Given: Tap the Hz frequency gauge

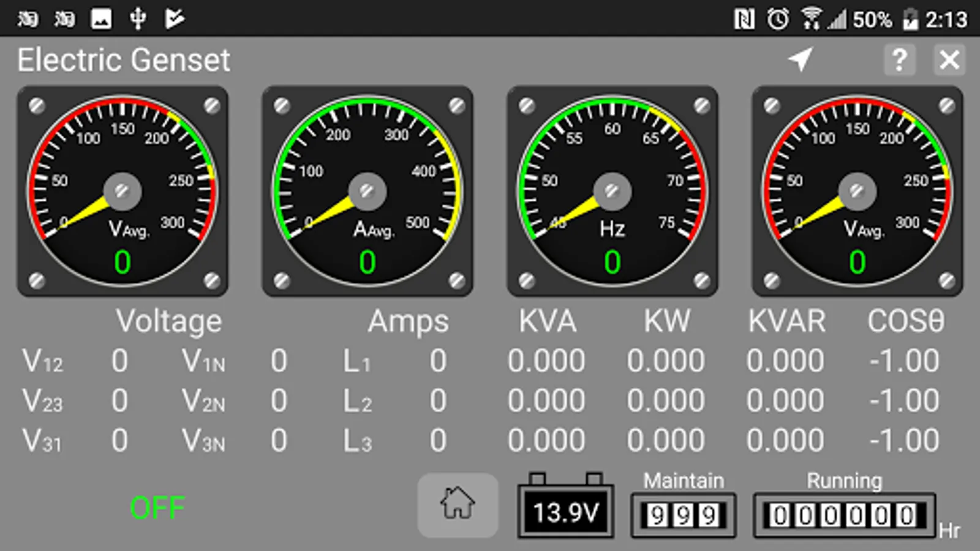Looking at the screenshot, I should point(612,191).
